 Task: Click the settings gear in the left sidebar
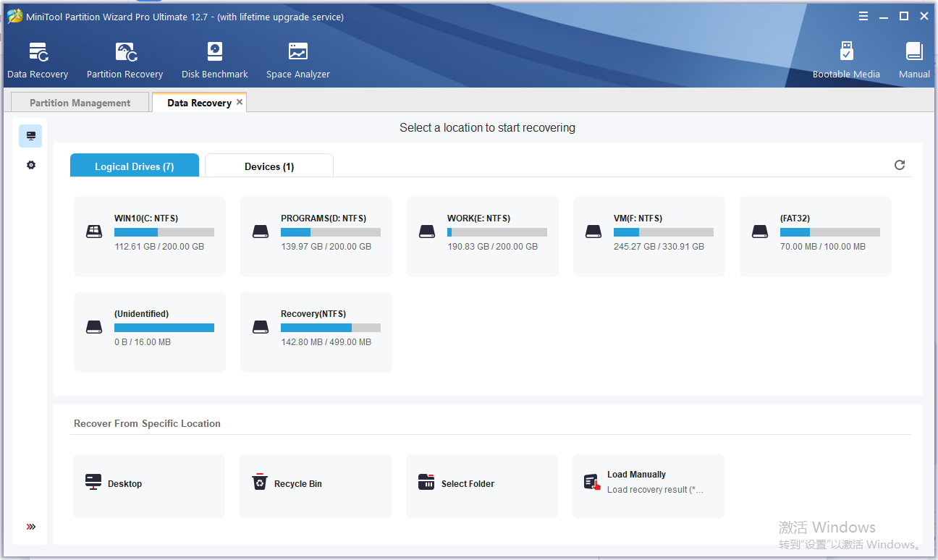[x=30, y=165]
